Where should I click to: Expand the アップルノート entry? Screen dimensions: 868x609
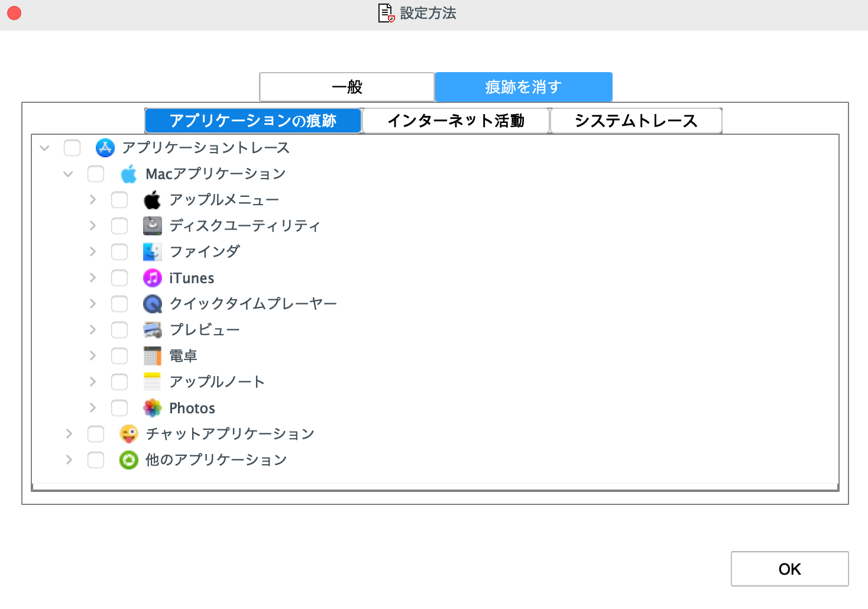click(x=93, y=382)
